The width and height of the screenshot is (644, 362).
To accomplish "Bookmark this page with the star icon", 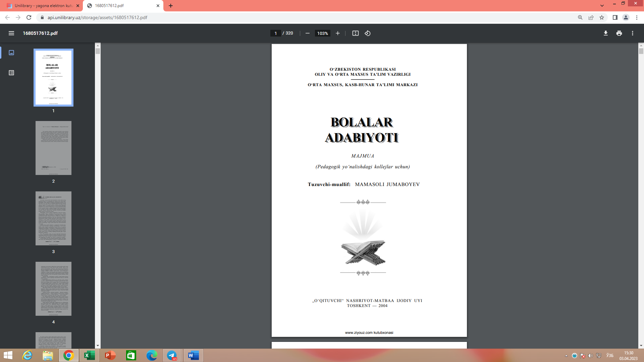I will click(x=602, y=17).
